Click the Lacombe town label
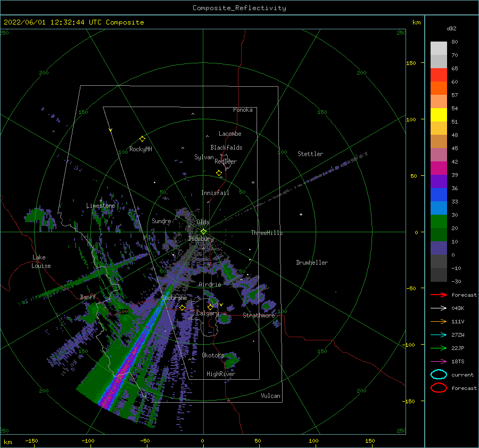Image resolution: width=479 pixels, height=448 pixels. (230, 134)
